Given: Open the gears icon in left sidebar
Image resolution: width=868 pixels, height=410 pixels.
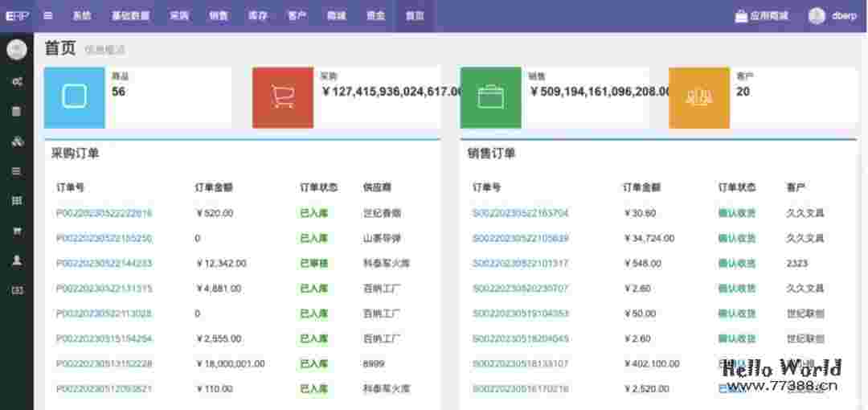Looking at the screenshot, I should point(17,82).
